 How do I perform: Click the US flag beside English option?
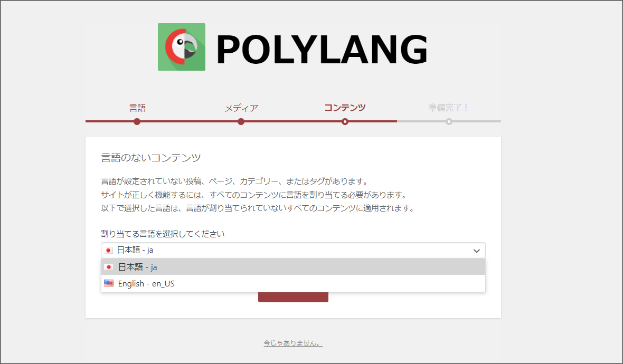coord(108,283)
